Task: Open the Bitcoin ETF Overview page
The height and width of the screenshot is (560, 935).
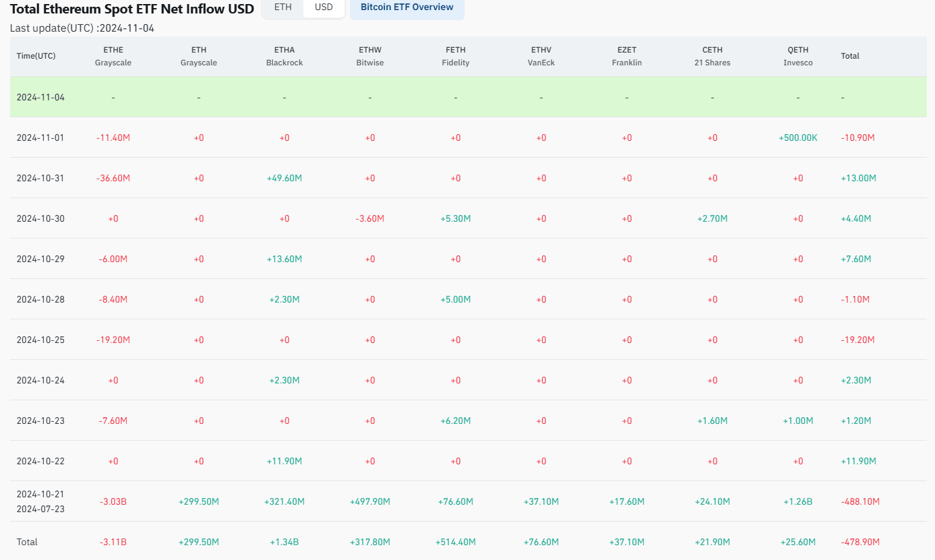Action: coord(406,7)
